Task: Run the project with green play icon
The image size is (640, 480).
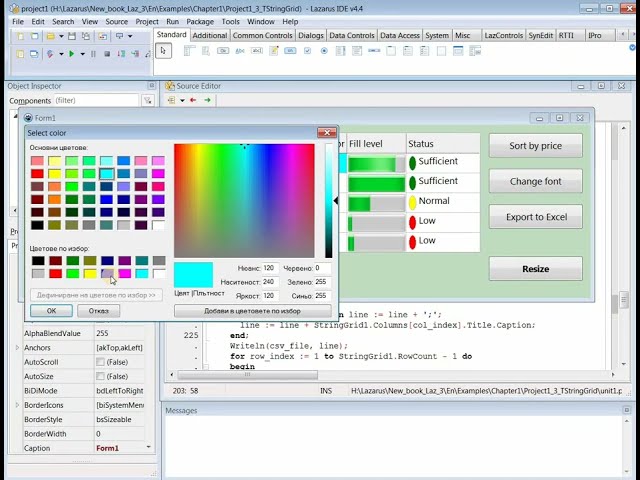Action: (x=72, y=53)
